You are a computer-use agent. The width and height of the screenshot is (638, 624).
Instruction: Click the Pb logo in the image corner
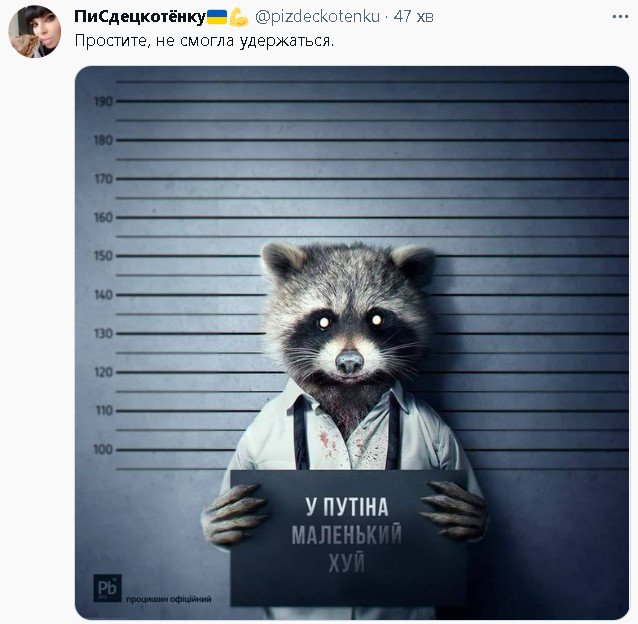pos(106,587)
